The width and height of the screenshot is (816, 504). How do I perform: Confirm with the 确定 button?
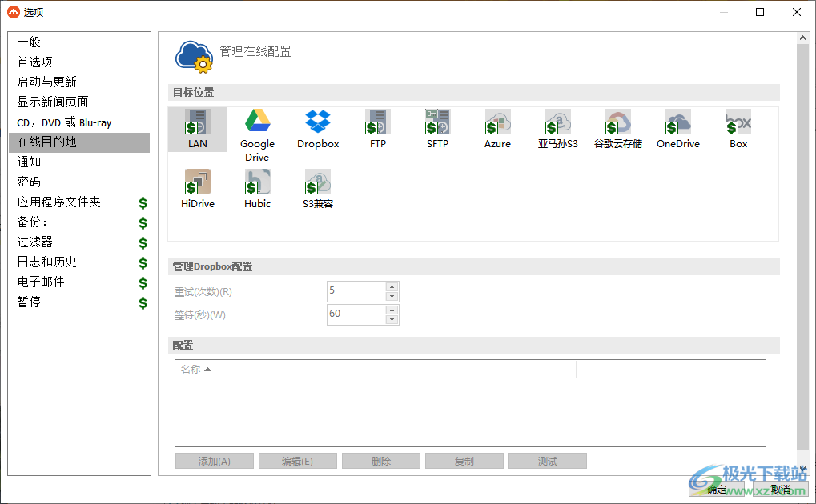717,490
